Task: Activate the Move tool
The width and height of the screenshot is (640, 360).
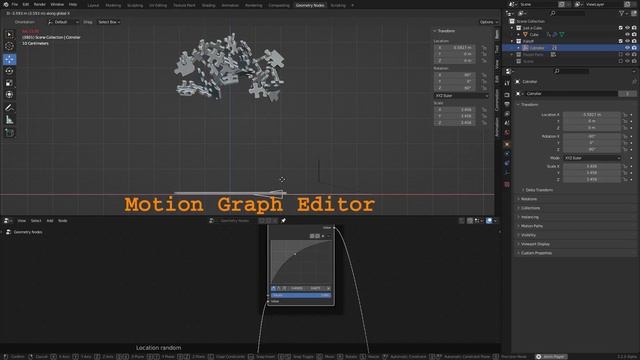Action: point(9,59)
